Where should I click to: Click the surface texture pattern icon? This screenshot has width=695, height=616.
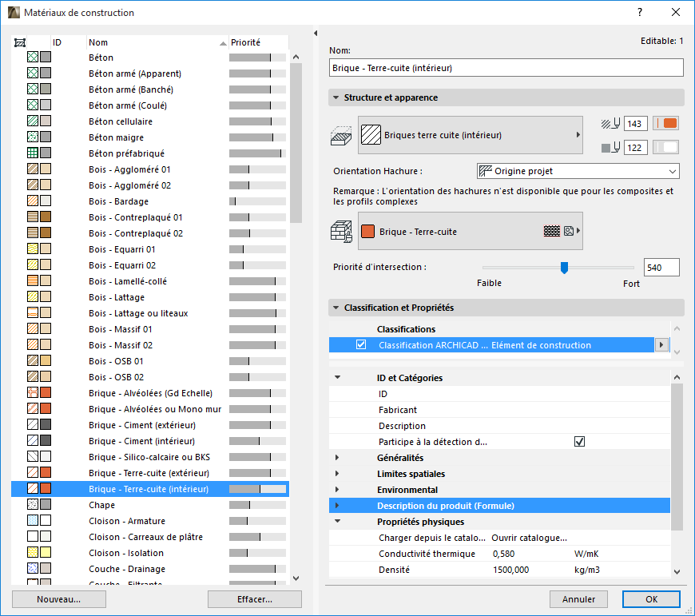552,231
